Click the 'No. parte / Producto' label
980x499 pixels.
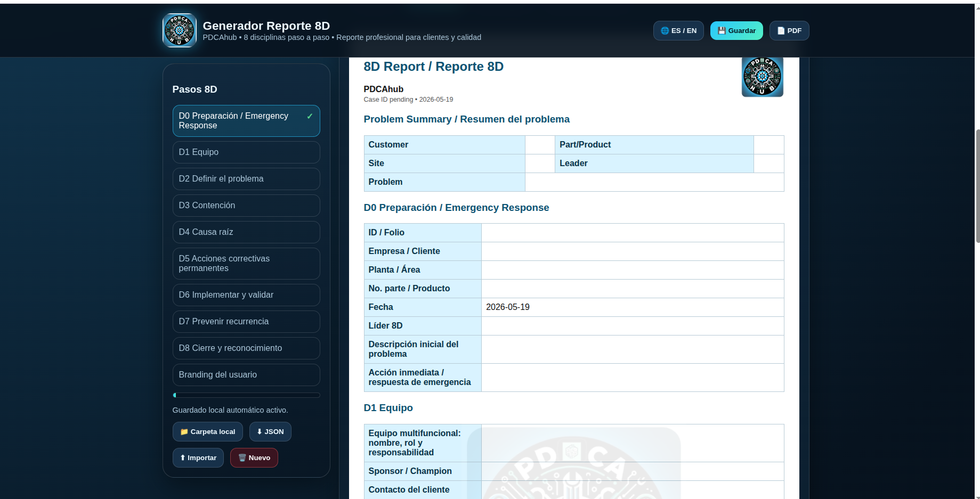409,289
